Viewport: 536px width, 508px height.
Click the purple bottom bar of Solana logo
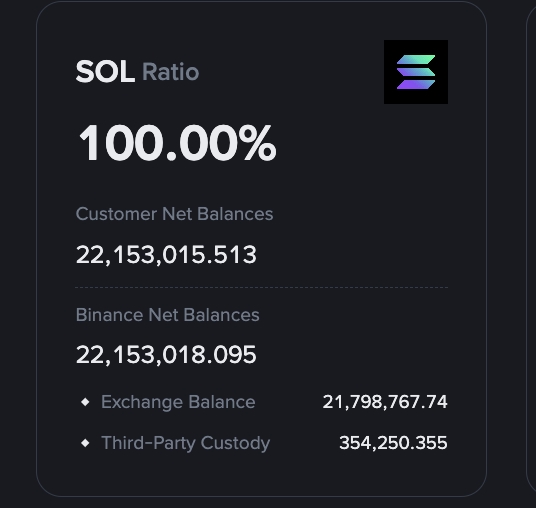coord(416,84)
